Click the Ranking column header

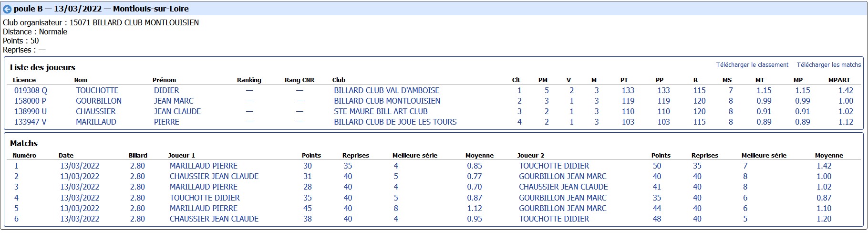[x=249, y=80]
